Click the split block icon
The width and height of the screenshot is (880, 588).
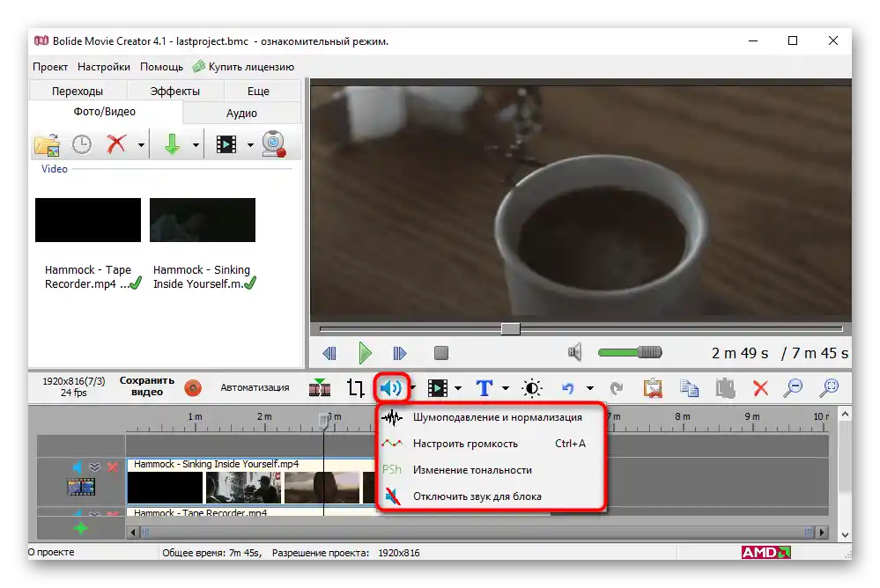[320, 387]
